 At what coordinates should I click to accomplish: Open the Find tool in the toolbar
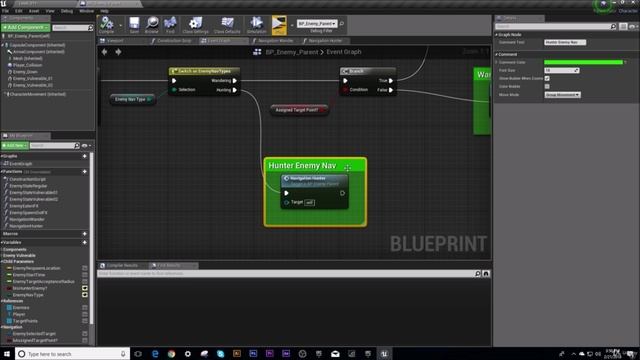pos(170,24)
